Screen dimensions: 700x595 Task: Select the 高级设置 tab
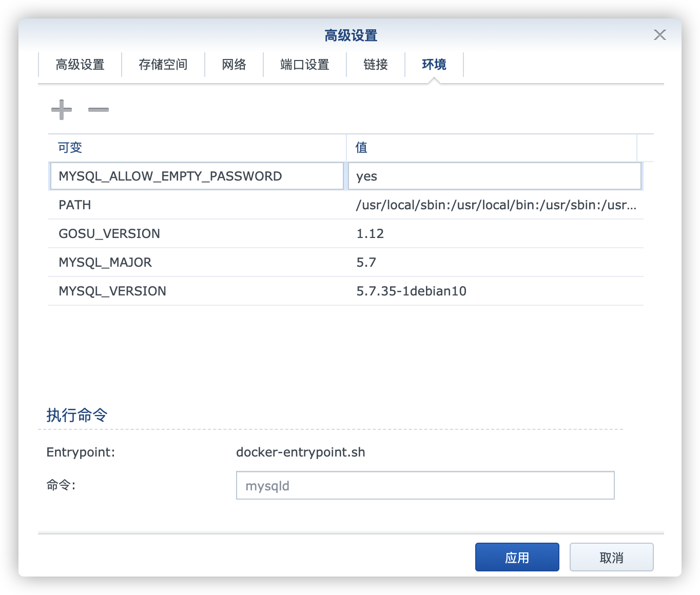pyautogui.click(x=80, y=65)
